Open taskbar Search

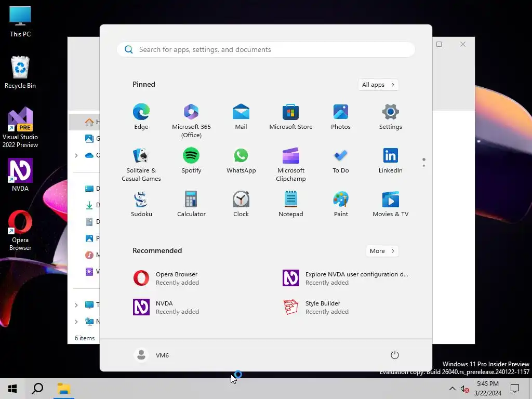[x=37, y=389]
